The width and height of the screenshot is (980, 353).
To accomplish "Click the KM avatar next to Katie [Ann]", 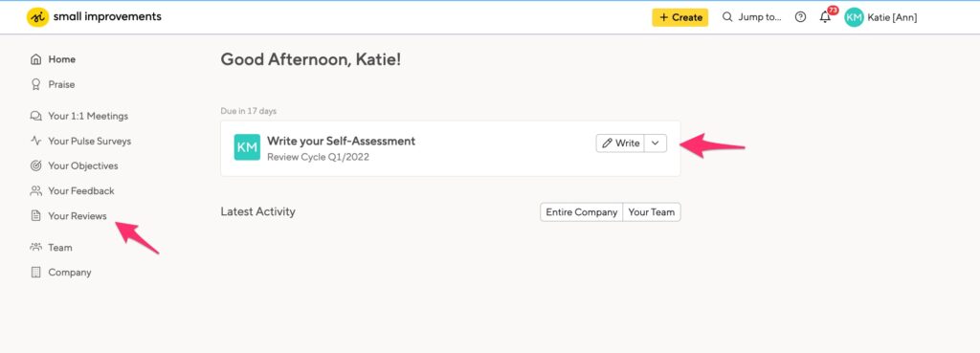I will [x=854, y=17].
